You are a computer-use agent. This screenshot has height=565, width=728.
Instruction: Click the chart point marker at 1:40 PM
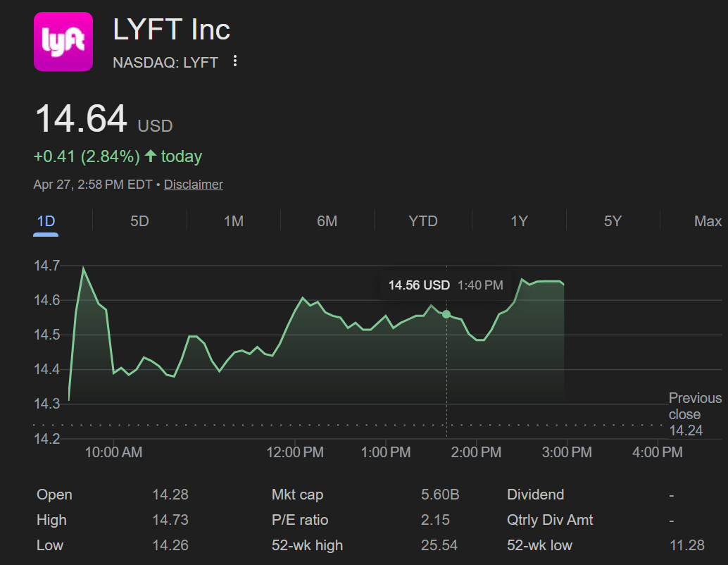coord(446,315)
